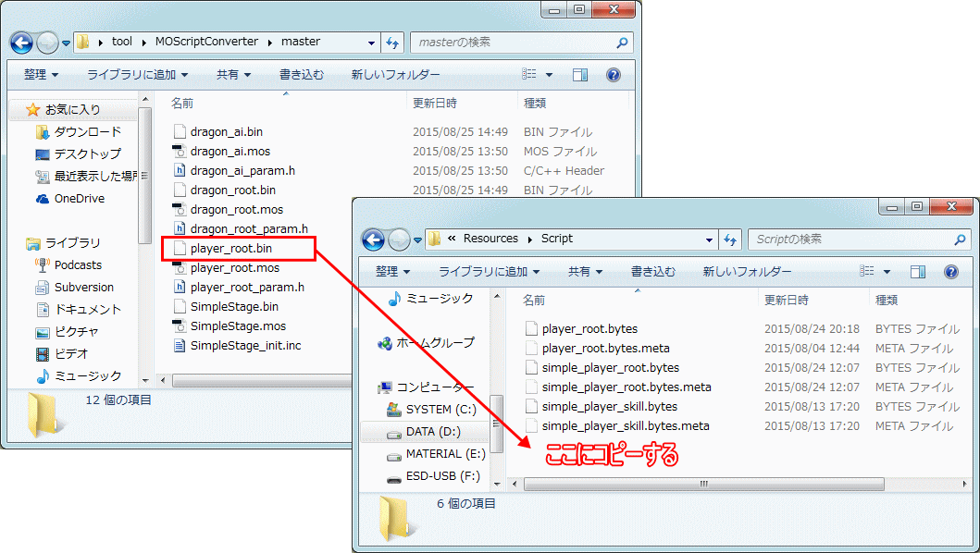Toggle preview pane in master window
The image size is (980, 553).
tap(580, 75)
